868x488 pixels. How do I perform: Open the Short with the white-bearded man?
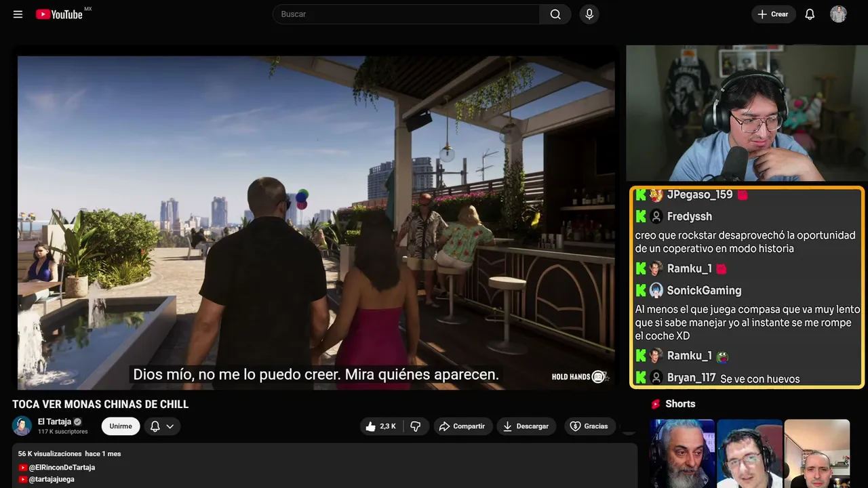(682, 453)
